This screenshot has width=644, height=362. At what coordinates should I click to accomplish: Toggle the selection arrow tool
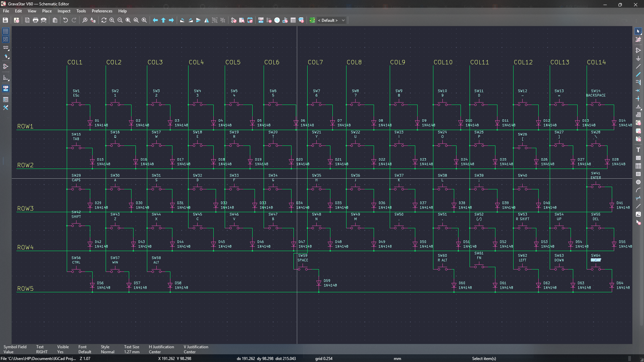(638, 31)
